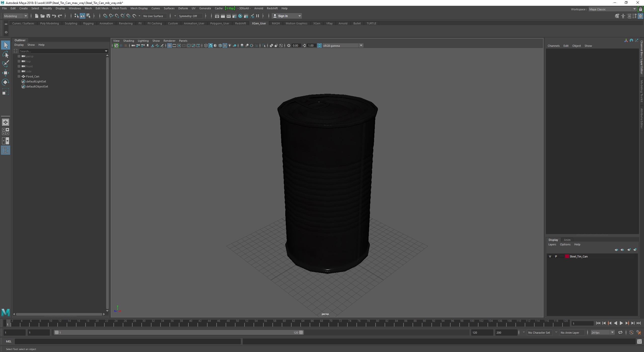The width and height of the screenshot is (644, 352).
Task: Drag the exposure value slider at 0.00
Action: (x=295, y=46)
